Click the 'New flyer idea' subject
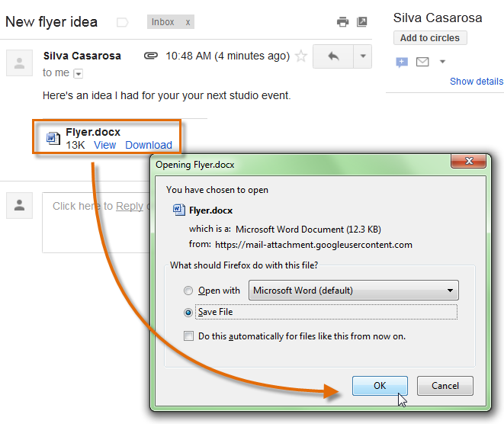The image size is (504, 424). (51, 22)
